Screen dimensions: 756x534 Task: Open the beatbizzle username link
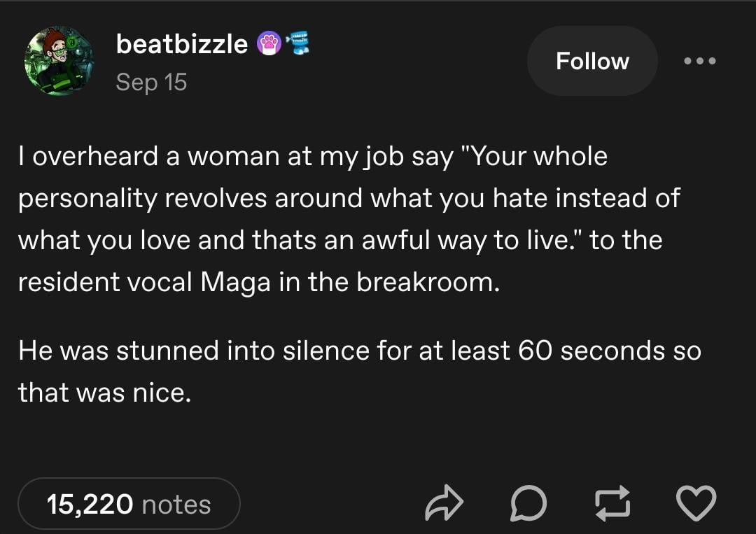[x=182, y=44]
